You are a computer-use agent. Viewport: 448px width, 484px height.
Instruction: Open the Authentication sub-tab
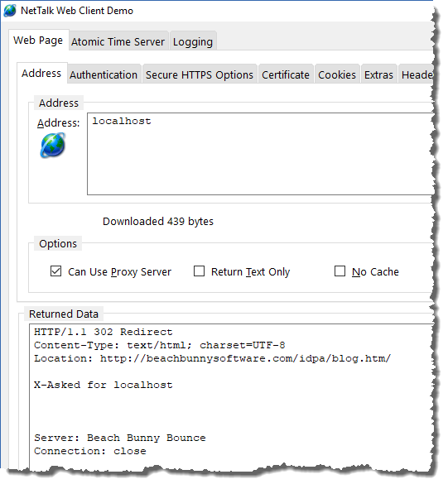tap(104, 74)
